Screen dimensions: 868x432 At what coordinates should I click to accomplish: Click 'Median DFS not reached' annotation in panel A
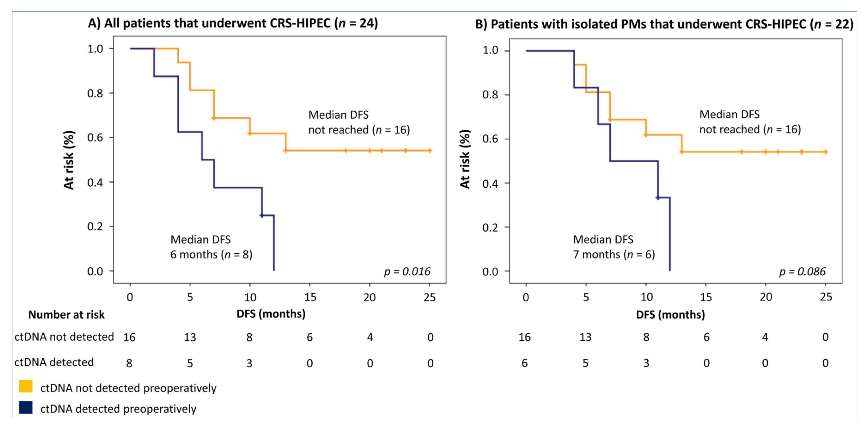click(x=359, y=122)
